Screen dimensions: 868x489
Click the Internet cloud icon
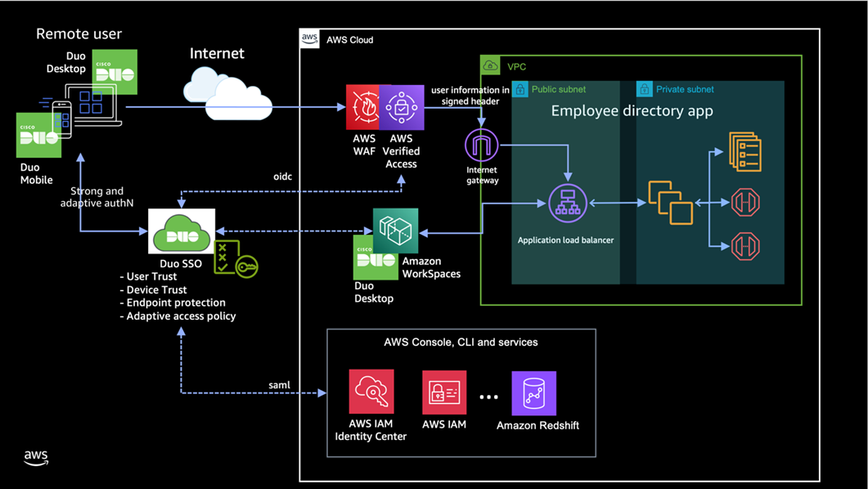[x=228, y=92]
